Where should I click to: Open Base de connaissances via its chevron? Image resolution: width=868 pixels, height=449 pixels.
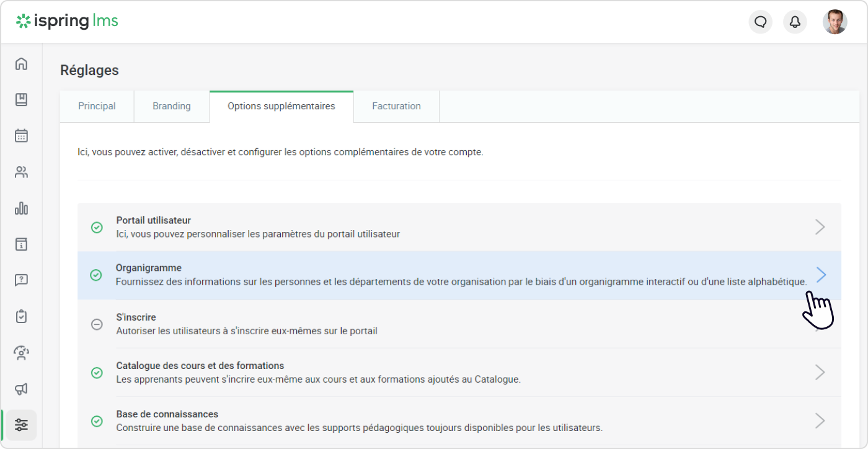(820, 420)
